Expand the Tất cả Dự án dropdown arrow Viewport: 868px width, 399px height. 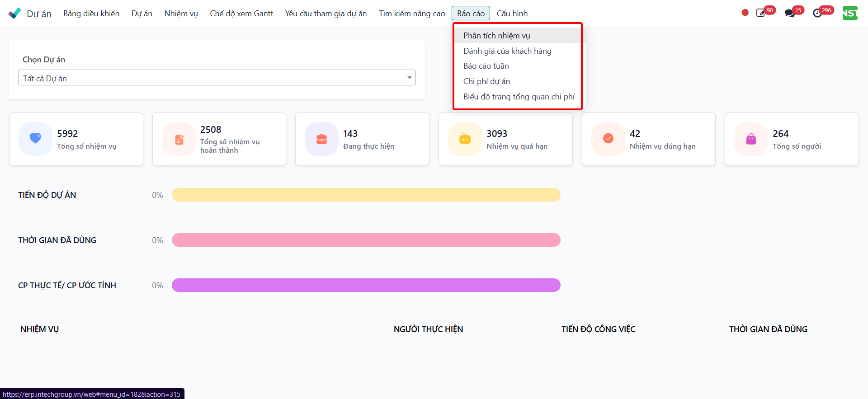409,78
